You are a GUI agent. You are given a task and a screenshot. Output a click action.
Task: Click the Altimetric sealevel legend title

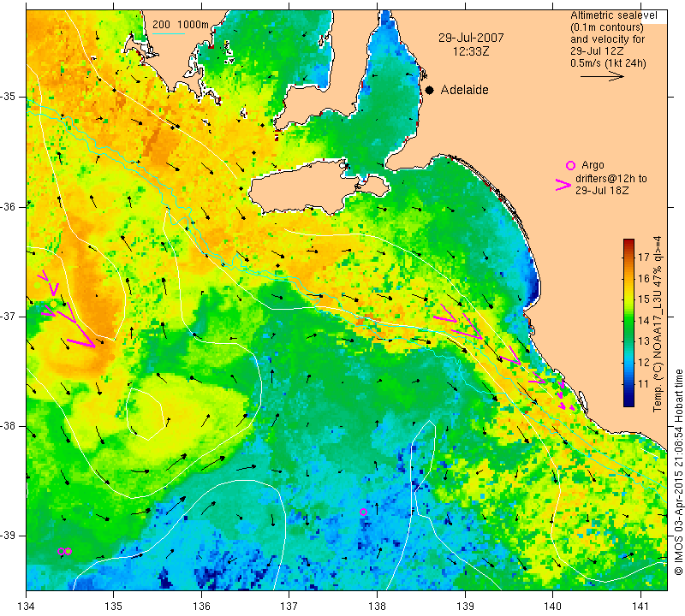pyautogui.click(x=614, y=15)
